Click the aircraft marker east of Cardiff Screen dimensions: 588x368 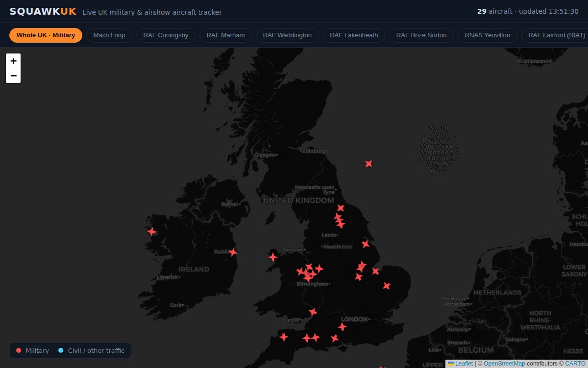[313, 312]
